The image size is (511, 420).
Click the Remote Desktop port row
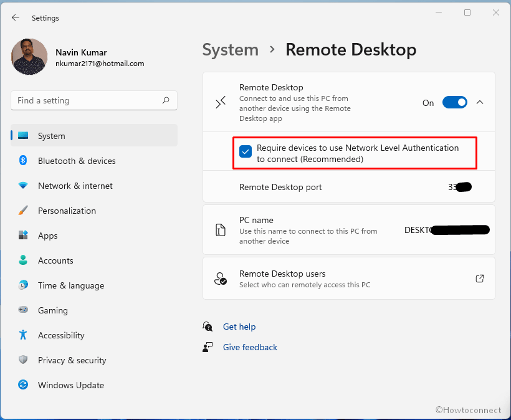coord(349,187)
